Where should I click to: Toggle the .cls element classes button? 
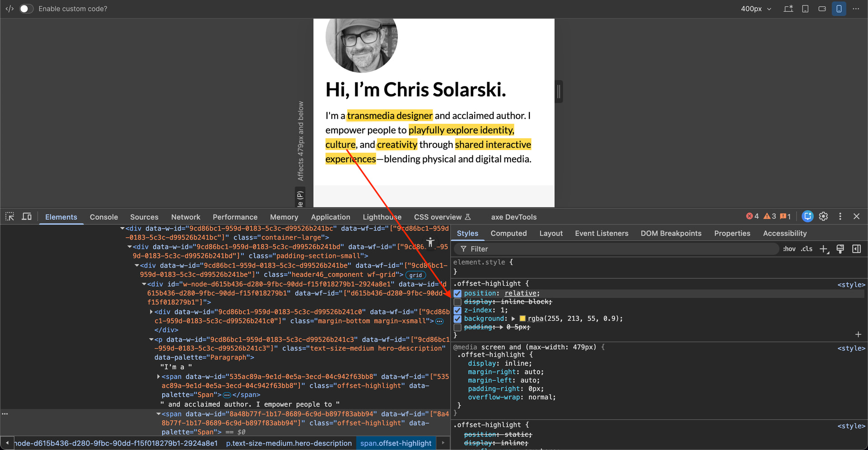[x=807, y=249]
